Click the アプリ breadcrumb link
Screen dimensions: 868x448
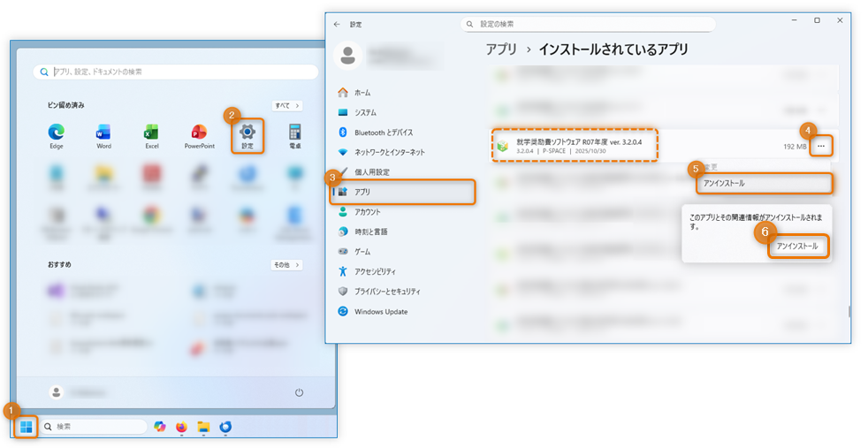[501, 49]
